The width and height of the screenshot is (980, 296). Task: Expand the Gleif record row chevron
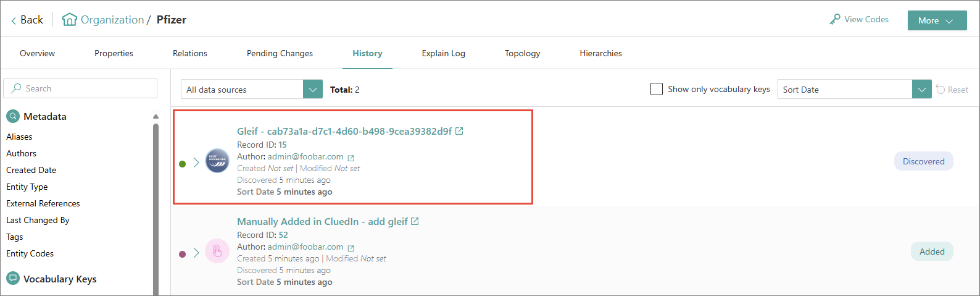tap(196, 163)
